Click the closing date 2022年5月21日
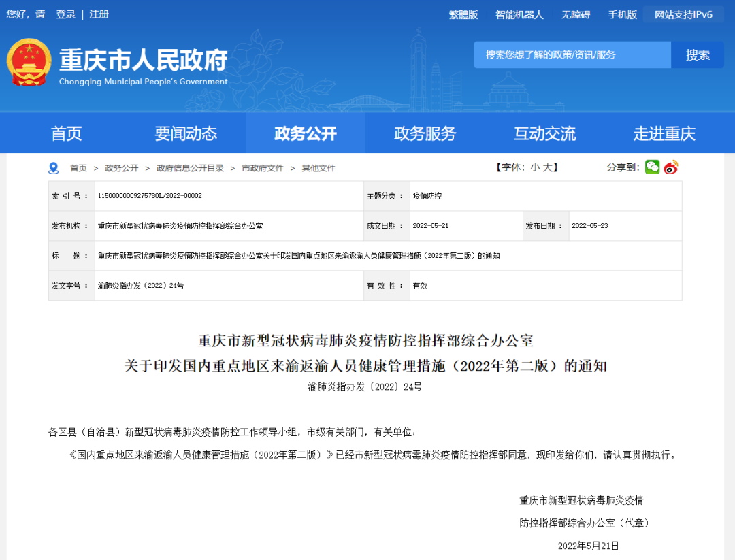Viewport: 735px width, 560px height. (x=588, y=546)
